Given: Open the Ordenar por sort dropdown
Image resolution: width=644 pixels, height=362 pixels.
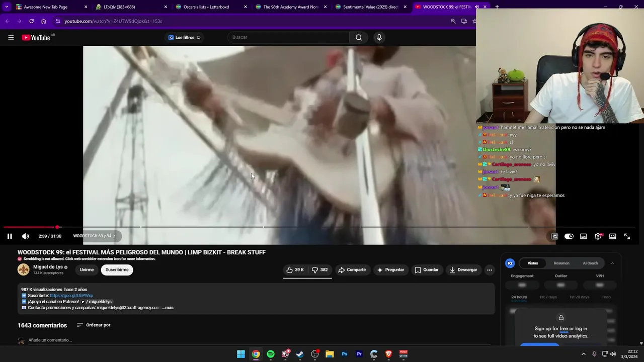Looking at the screenshot, I should [94, 325].
